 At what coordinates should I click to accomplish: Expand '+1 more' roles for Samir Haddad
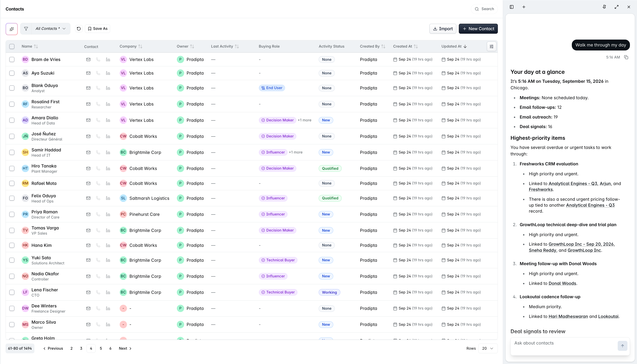[x=296, y=152]
